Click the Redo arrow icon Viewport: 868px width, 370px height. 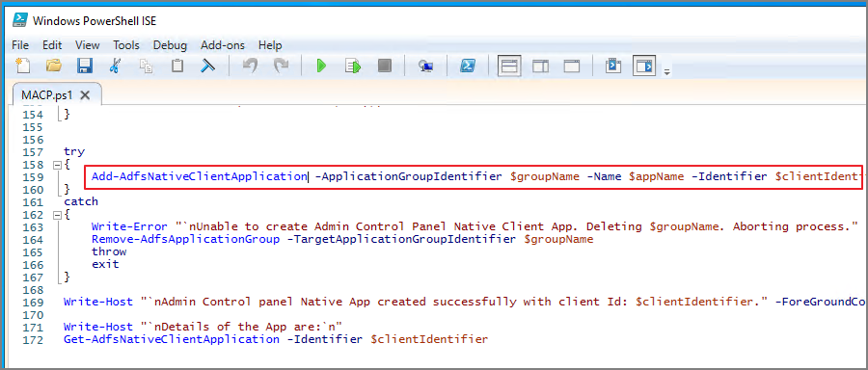tap(282, 66)
